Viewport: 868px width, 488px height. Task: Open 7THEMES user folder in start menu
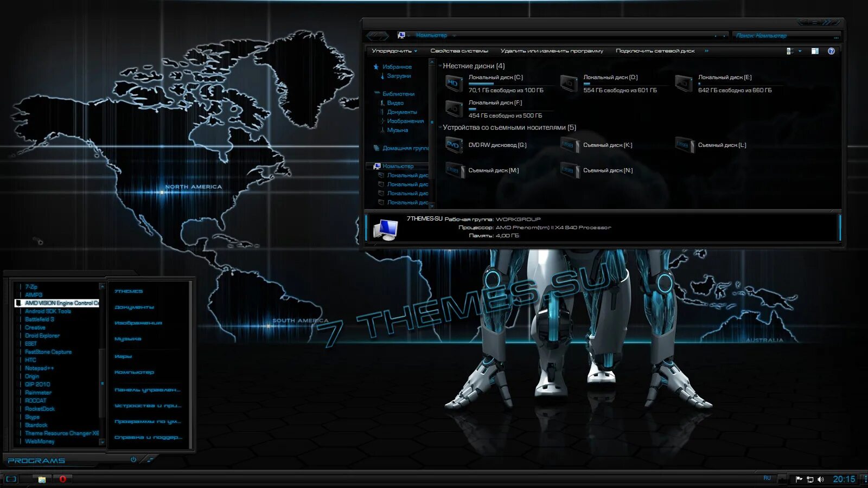(x=129, y=291)
